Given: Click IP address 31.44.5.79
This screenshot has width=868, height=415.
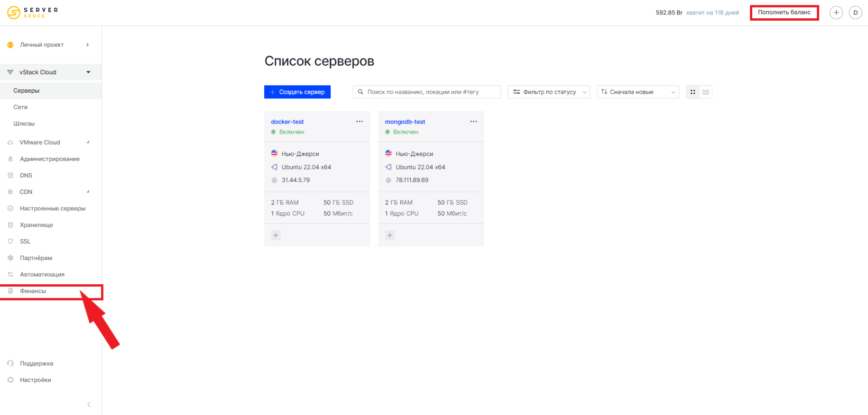Looking at the screenshot, I should pyautogui.click(x=296, y=180).
